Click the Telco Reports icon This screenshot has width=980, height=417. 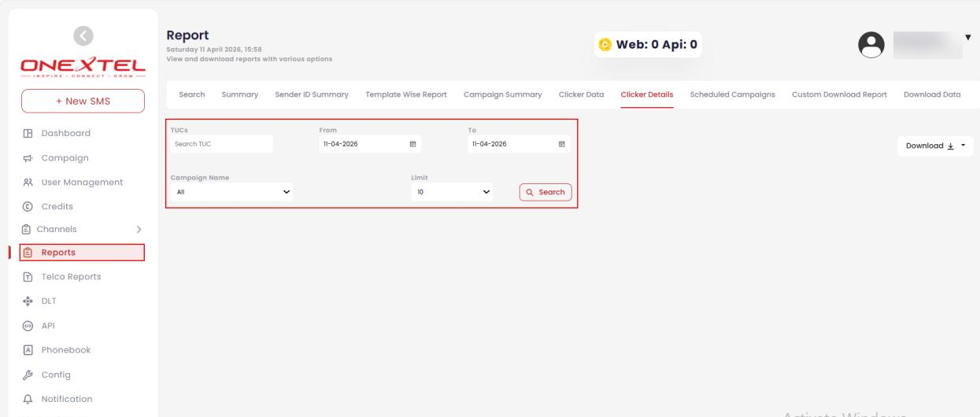pyautogui.click(x=27, y=277)
